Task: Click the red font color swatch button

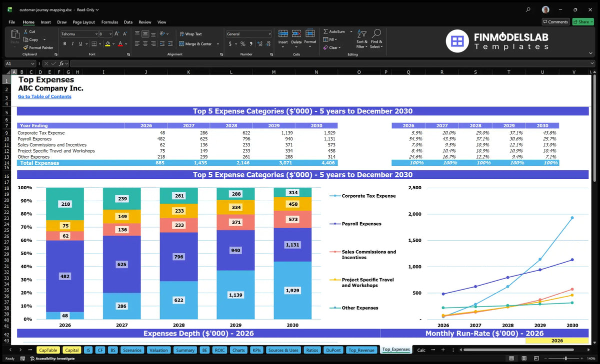Action: pos(121,44)
